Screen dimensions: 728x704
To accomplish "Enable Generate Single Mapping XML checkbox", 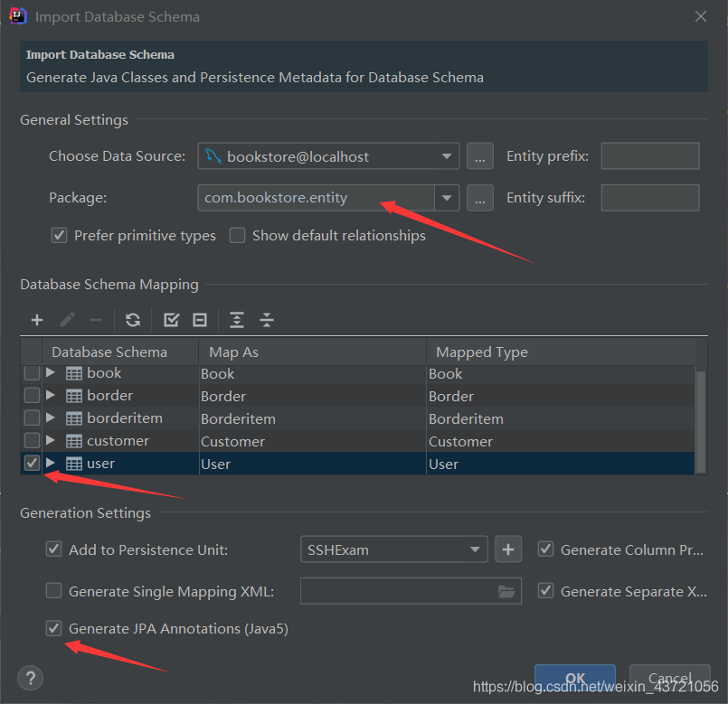I will pos(54,591).
